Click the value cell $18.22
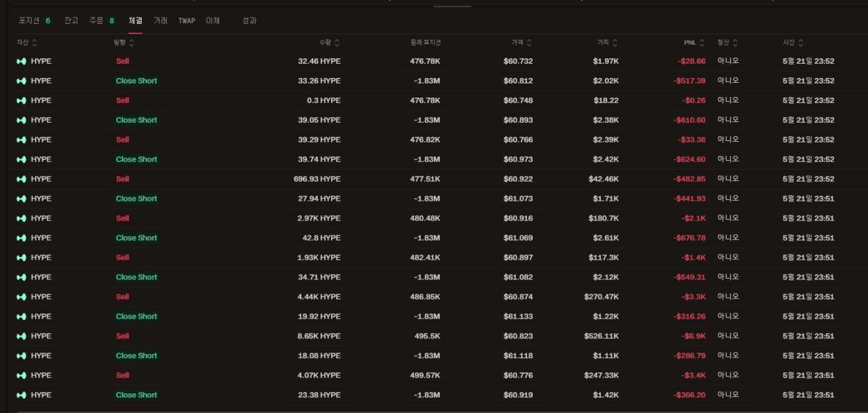The width and height of the screenshot is (868, 413). 606,100
